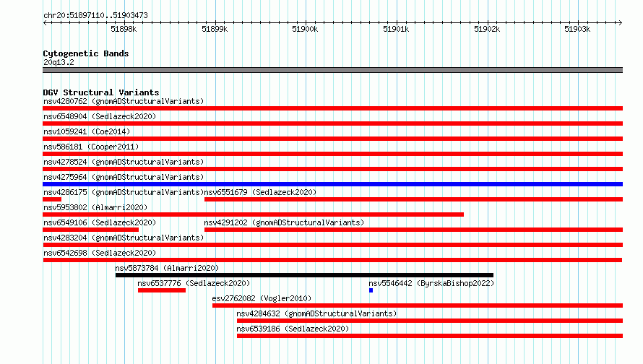This screenshot has width=643, height=364.
Task: Click the short red nsv4286175 bar
Action: (52, 199)
